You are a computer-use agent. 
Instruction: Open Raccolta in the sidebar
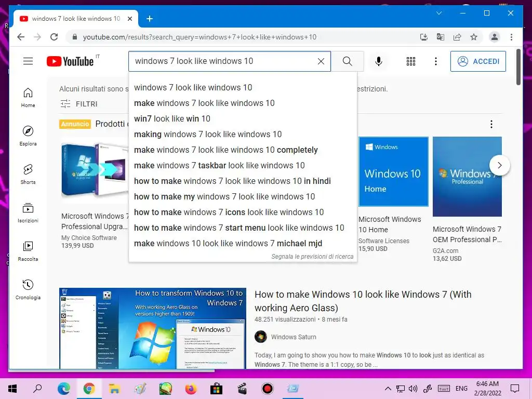point(28,251)
